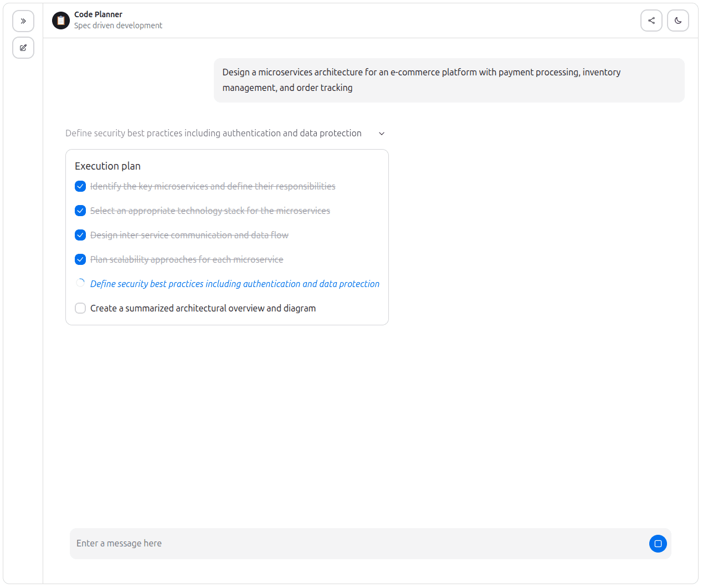The height and width of the screenshot is (588, 703).
Task: Click the 'Code Planner' title
Action: [x=98, y=14]
